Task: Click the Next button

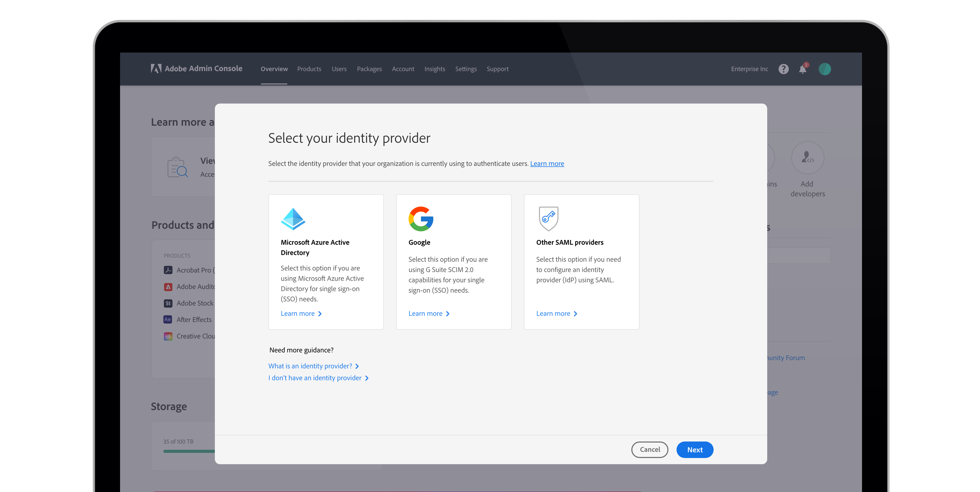Action: 695,450
